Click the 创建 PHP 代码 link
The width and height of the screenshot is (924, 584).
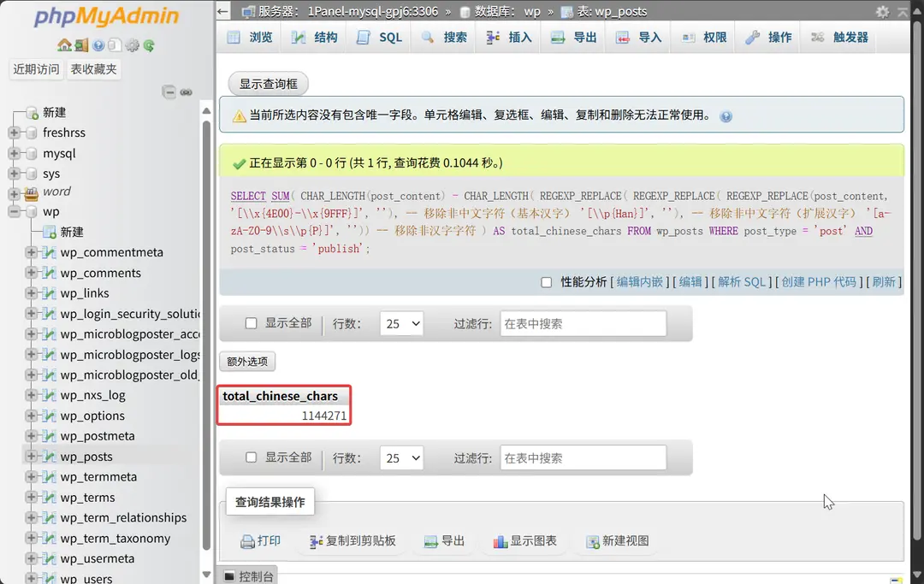[x=818, y=282]
